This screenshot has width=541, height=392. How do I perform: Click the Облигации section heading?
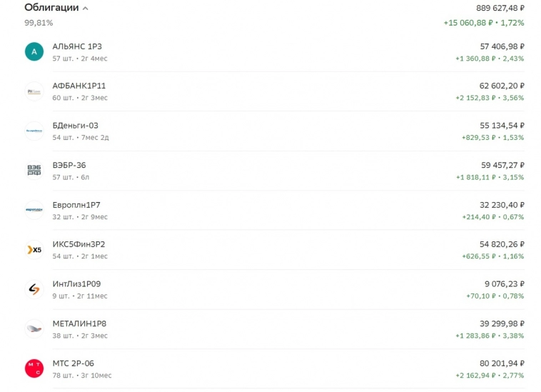point(51,8)
